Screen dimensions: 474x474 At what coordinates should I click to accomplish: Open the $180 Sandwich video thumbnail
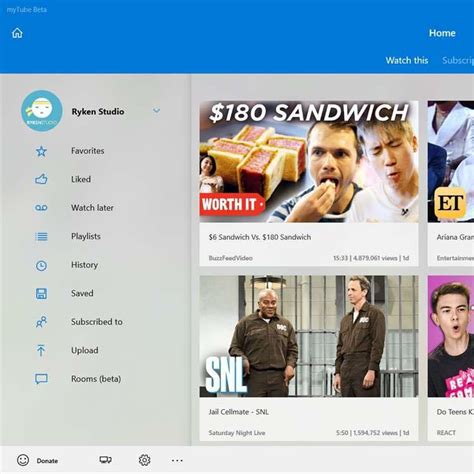click(x=309, y=162)
